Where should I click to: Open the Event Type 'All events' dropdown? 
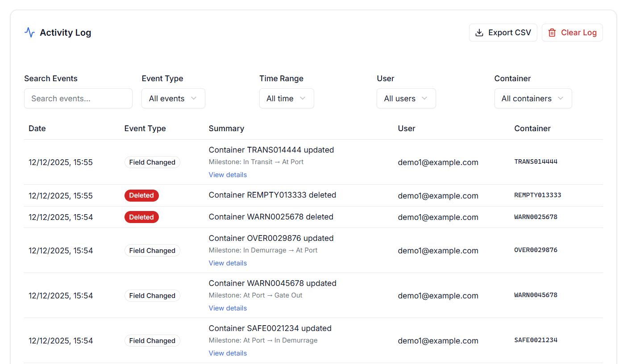pyautogui.click(x=173, y=99)
